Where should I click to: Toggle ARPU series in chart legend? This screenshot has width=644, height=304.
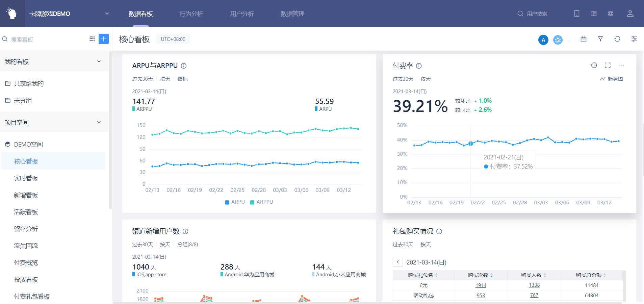235,202
